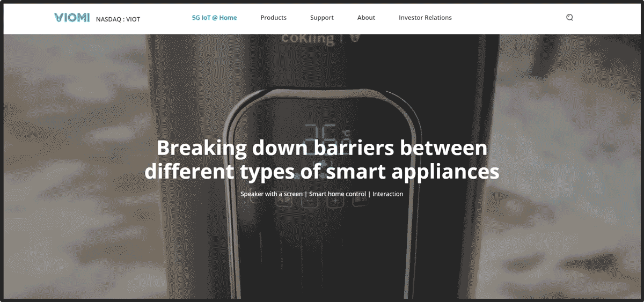Select the Interaction link

tap(387, 194)
